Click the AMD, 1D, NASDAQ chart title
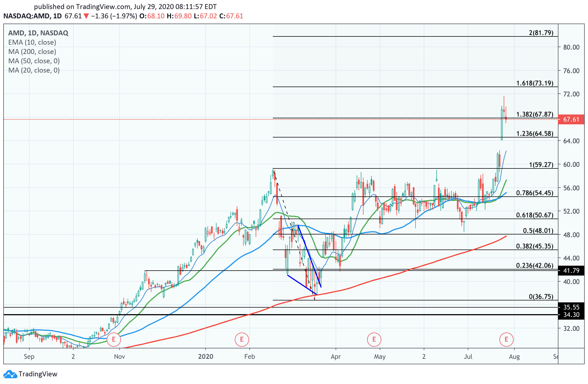 (x=38, y=33)
